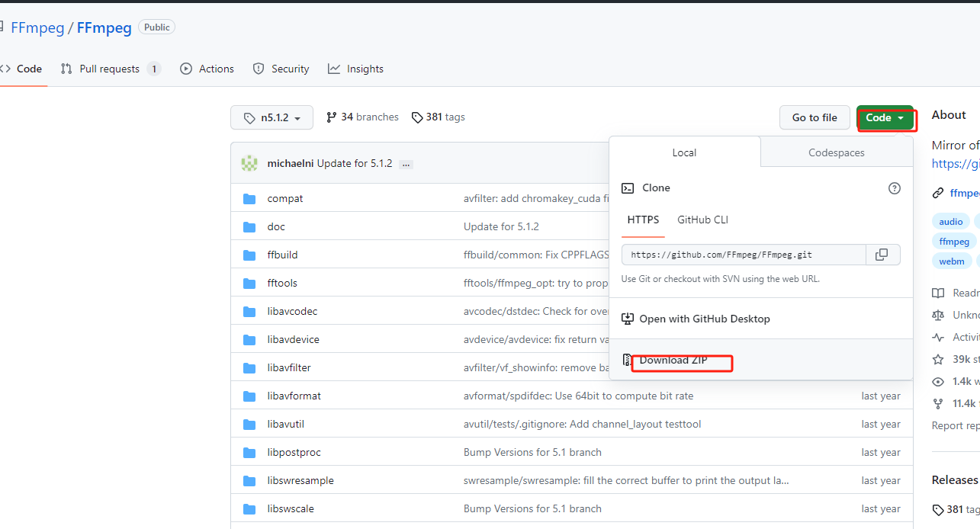Viewport: 980px width, 529px height.
Task: Open clone help question mark icon
Action: [x=895, y=188]
